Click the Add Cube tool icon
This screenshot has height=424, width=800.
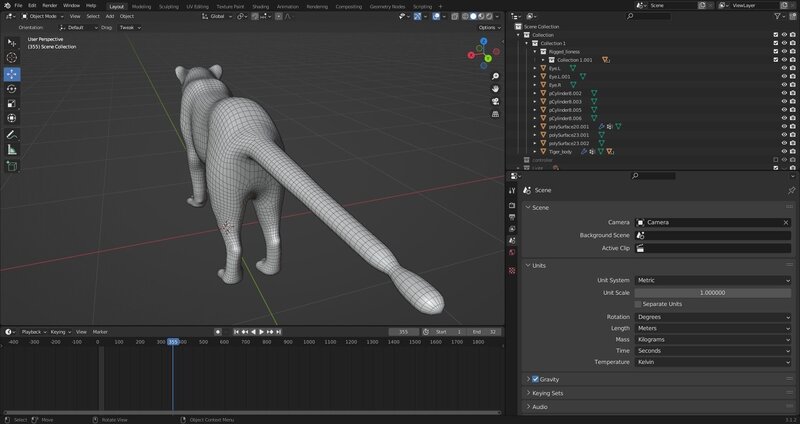point(12,166)
